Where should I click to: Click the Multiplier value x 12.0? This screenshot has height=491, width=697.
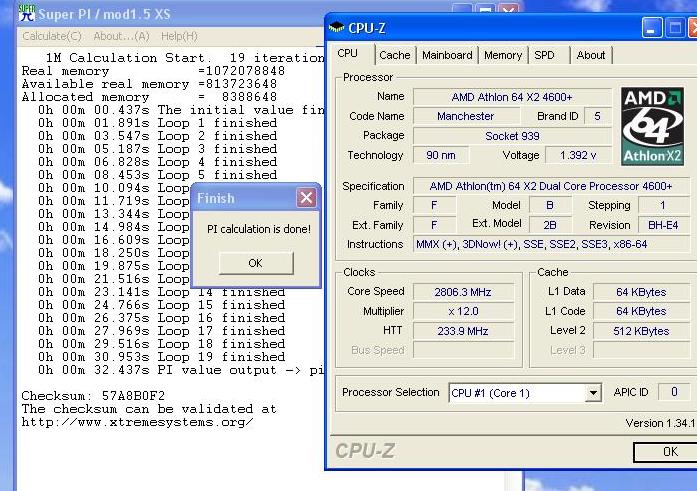click(x=463, y=311)
